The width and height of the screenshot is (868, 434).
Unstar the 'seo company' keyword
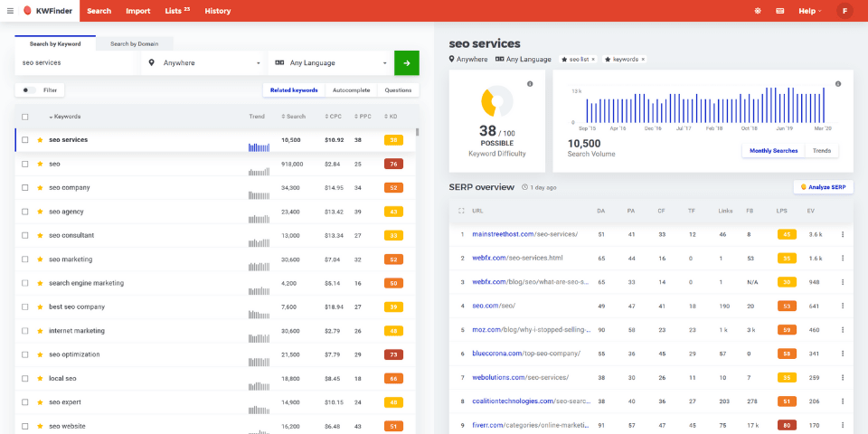[x=40, y=188]
